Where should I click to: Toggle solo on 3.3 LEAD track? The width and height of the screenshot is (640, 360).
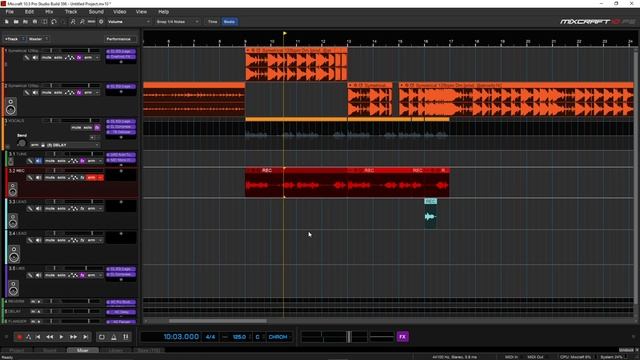coord(61,209)
